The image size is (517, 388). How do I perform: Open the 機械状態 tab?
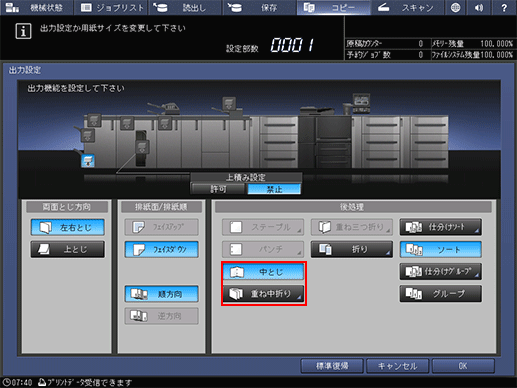click(37, 7)
